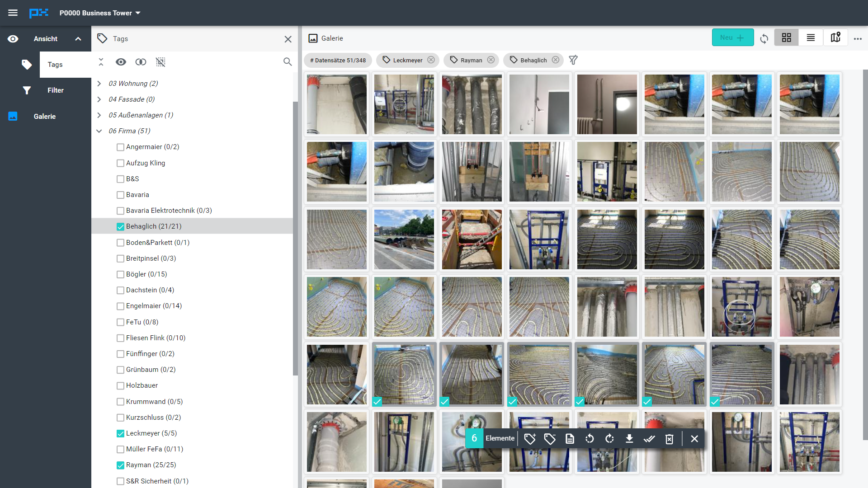The image size is (868, 488).
Task: Toggle the intersection mode icon in Tags toolbar
Action: [x=141, y=62]
